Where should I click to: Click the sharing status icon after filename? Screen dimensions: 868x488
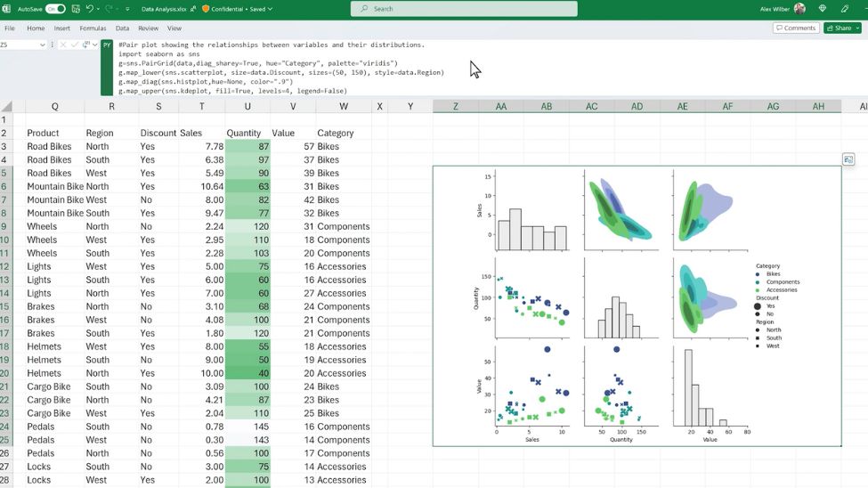[193, 9]
